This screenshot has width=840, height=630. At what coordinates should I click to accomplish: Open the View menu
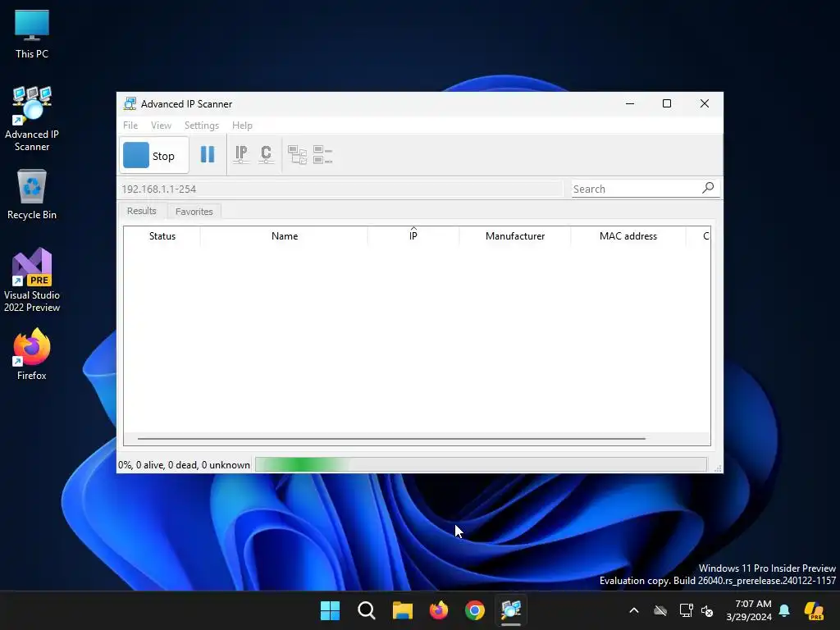pos(161,126)
